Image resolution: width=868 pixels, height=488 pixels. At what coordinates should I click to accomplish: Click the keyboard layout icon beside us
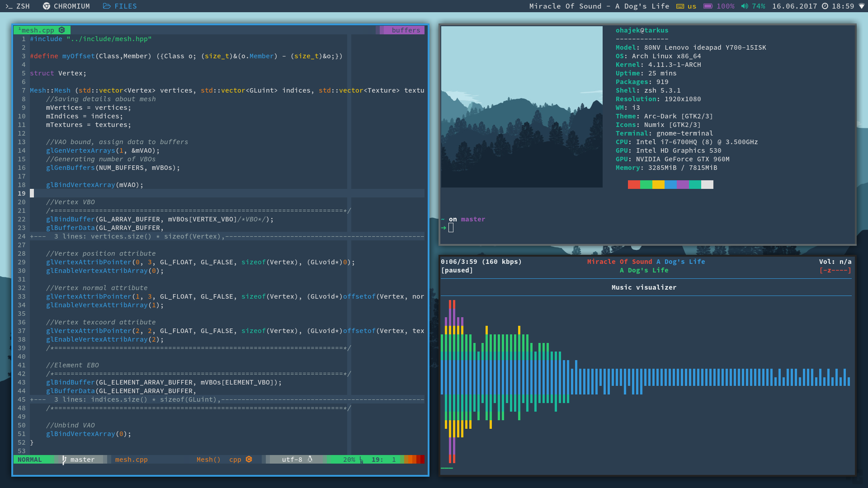[x=680, y=6]
